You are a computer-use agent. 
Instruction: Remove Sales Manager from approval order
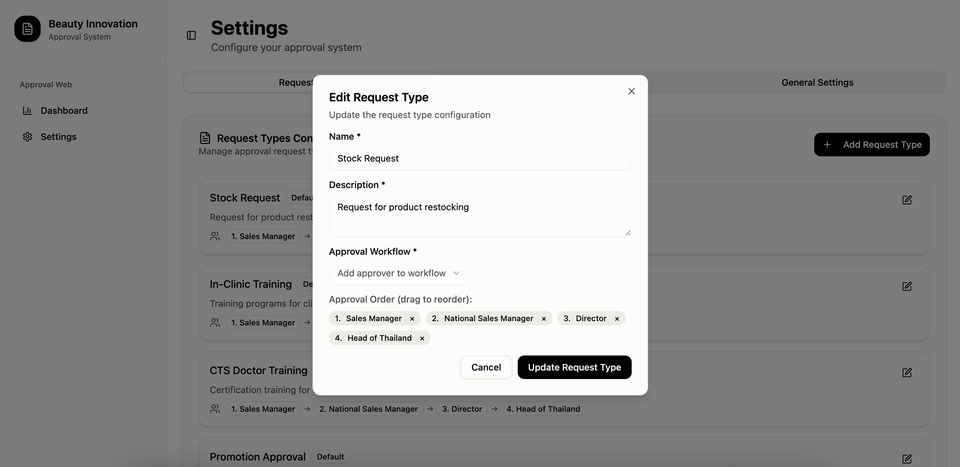[412, 319]
